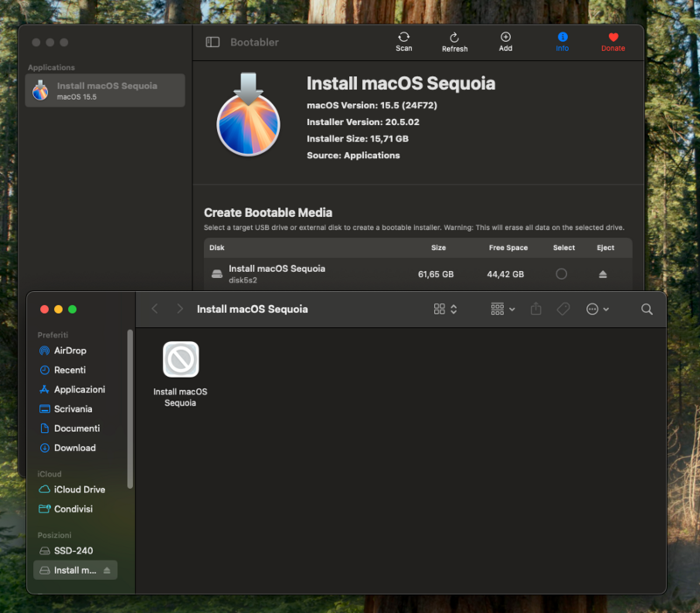The height and width of the screenshot is (613, 700).
Task: Select the Install macOS Sequoia app thumbnail
Action: (x=180, y=361)
